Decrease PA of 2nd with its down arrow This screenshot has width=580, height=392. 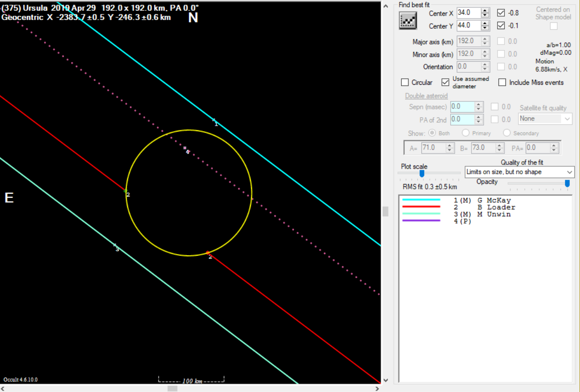click(x=479, y=122)
